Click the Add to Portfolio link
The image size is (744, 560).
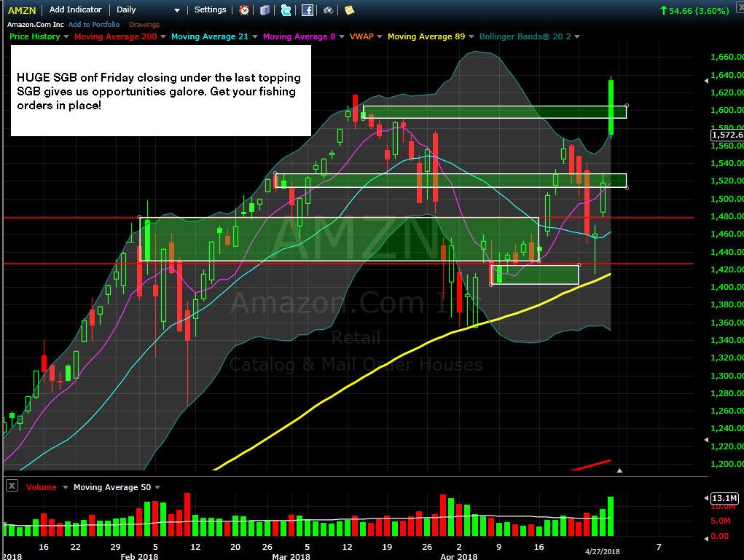(94, 24)
